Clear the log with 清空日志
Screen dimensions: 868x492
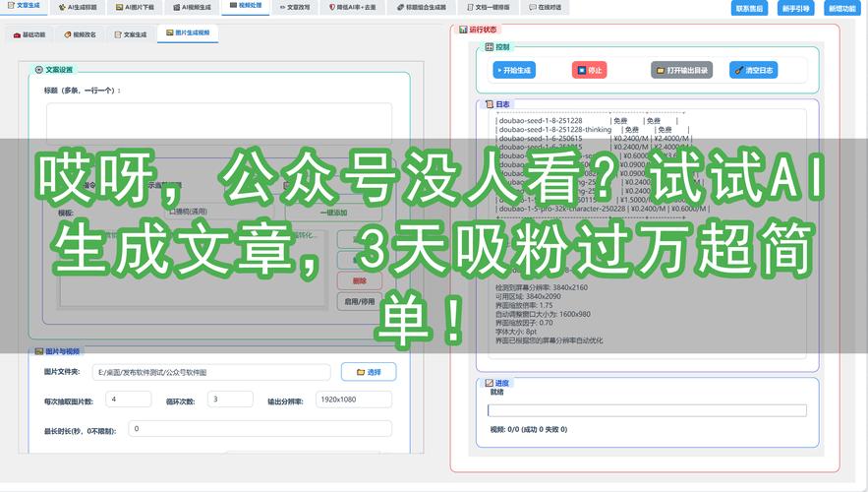pos(754,70)
